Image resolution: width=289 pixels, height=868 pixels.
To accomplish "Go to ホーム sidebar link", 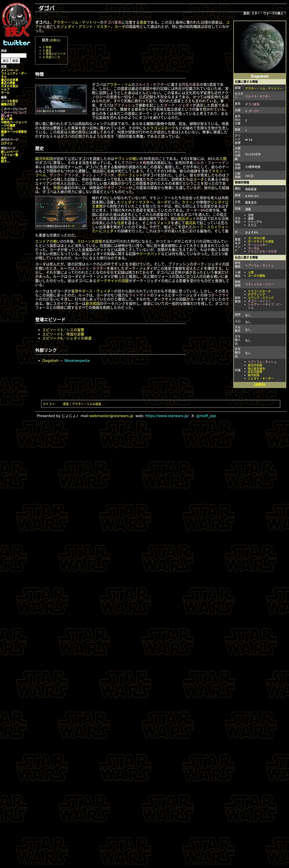I will tap(5, 92).
